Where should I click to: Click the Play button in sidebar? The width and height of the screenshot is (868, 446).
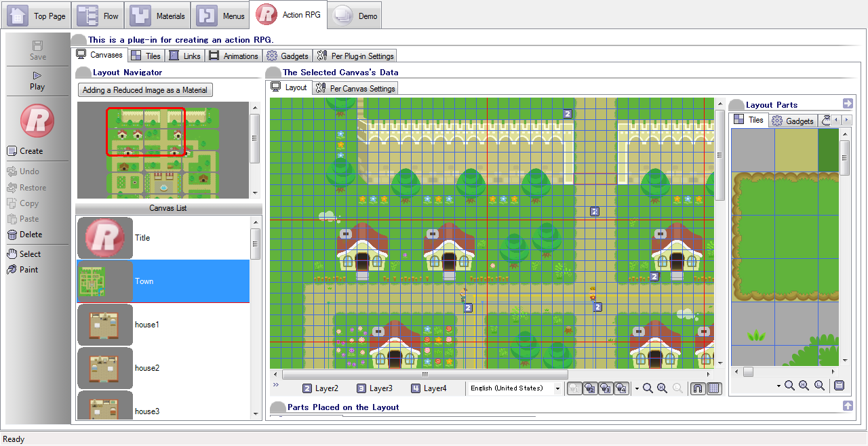point(38,81)
